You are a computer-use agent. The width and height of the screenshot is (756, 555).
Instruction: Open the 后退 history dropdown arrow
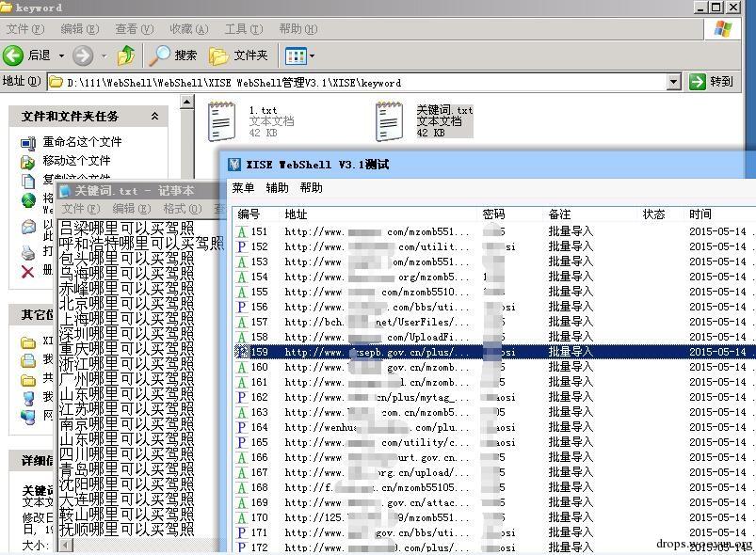tap(61, 55)
